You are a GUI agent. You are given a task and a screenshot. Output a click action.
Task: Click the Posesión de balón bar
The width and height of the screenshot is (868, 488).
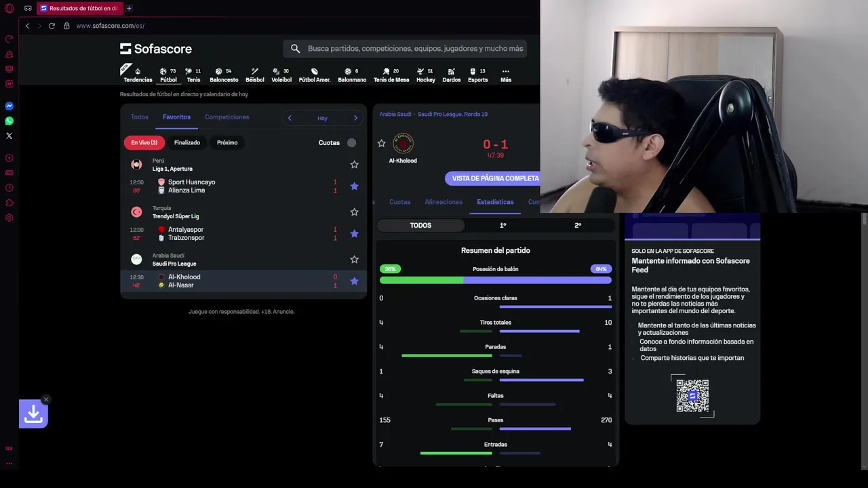(496, 280)
